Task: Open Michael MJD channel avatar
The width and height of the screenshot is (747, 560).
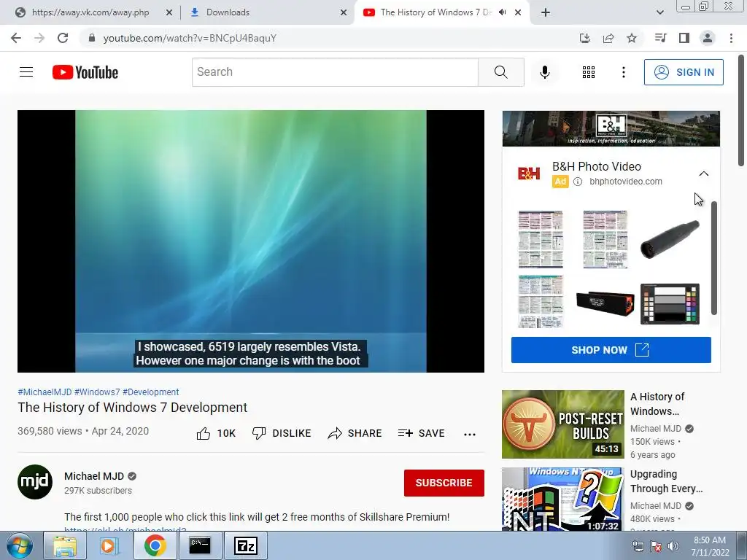Action: pos(35,482)
